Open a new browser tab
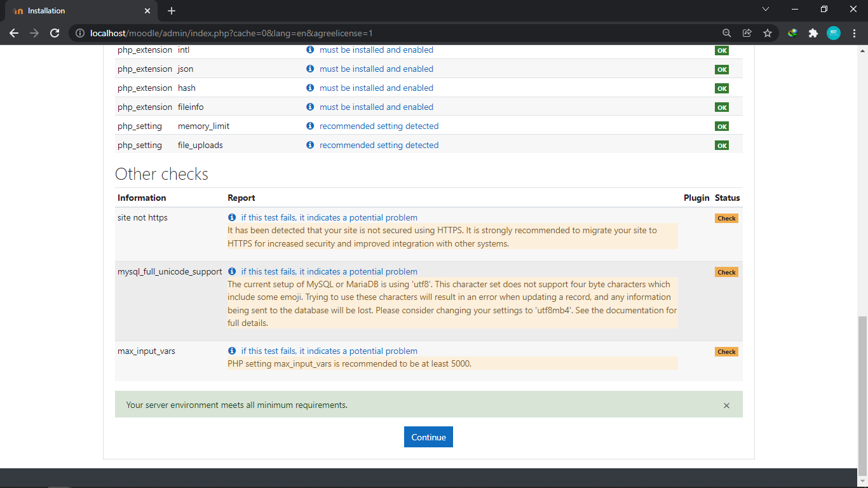The width and height of the screenshot is (868, 488). pos(172,11)
